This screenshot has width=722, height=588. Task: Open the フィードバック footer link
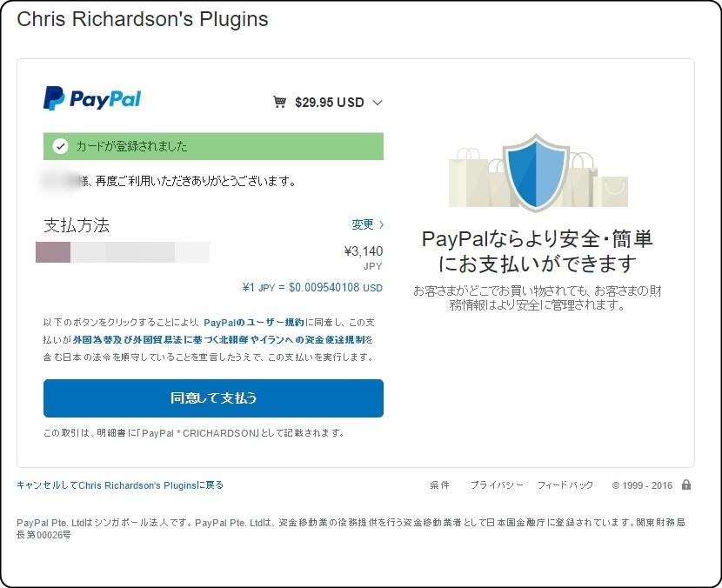tap(565, 484)
